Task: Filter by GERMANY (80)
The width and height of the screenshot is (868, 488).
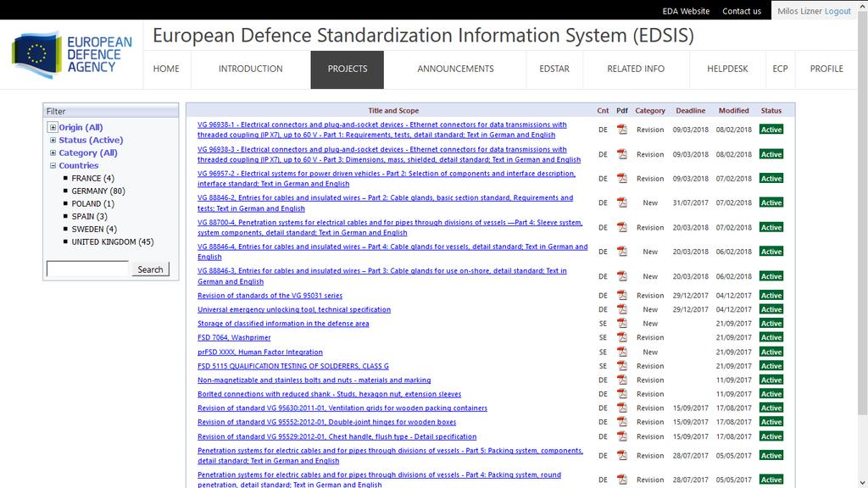Action: [x=98, y=191]
